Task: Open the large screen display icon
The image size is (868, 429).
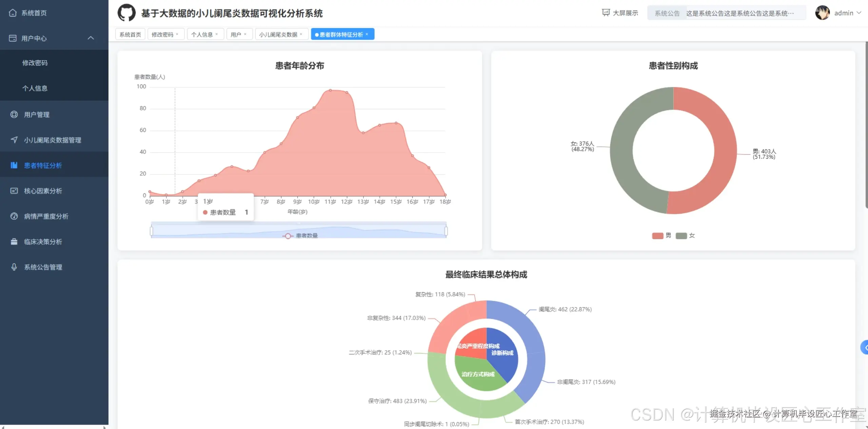Action: [606, 13]
